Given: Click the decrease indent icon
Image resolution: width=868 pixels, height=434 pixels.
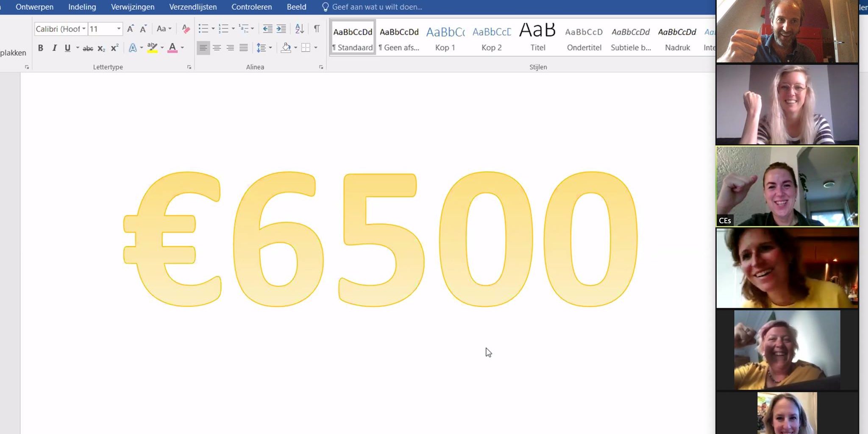Looking at the screenshot, I should click(267, 29).
